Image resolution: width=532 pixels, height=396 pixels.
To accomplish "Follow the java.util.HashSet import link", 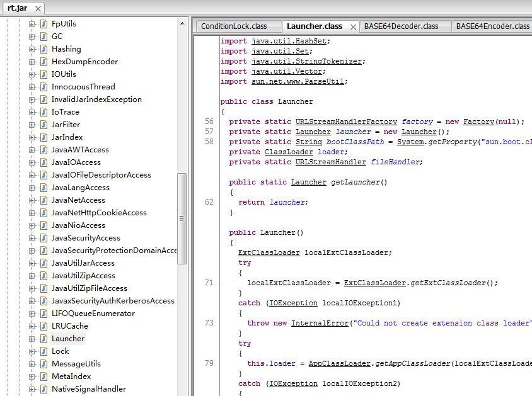I will (289, 41).
